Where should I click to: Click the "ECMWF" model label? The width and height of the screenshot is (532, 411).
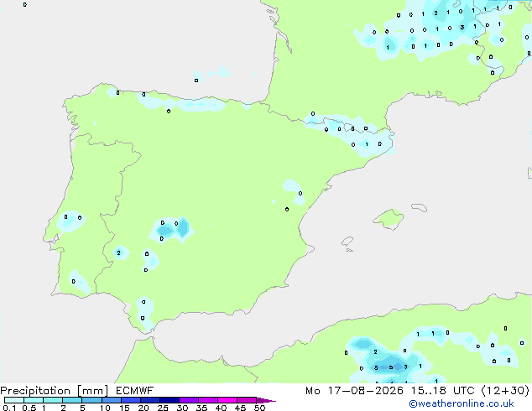coord(135,391)
